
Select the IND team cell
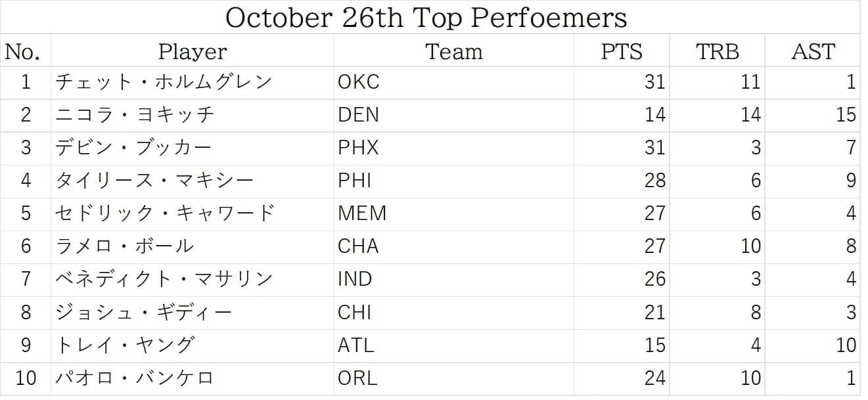(x=355, y=279)
